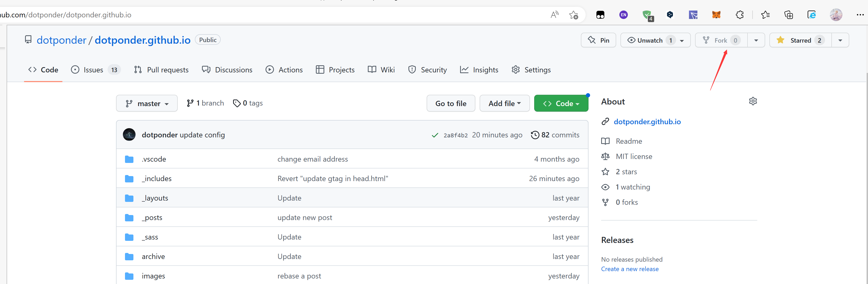Open the Collections icon in browser toolbar

[788, 15]
